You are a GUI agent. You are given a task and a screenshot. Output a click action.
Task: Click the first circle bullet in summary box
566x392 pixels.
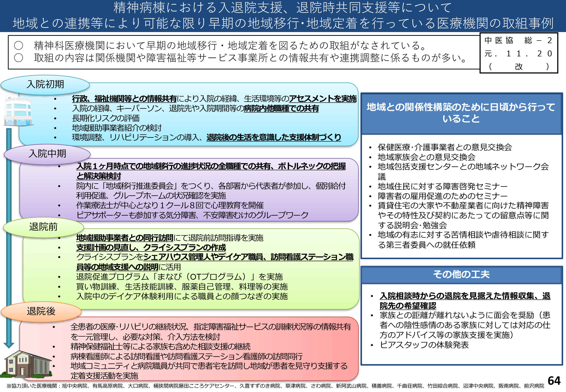pos(19,46)
